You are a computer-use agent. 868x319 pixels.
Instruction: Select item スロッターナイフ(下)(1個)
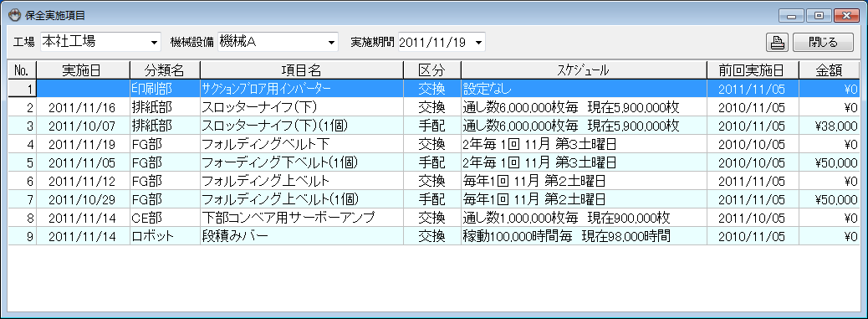point(302,126)
